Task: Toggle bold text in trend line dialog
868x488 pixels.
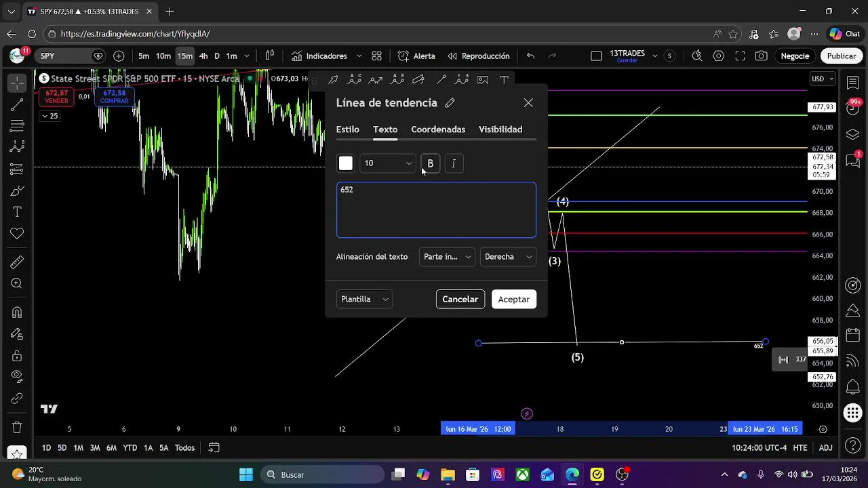Action: [430, 163]
